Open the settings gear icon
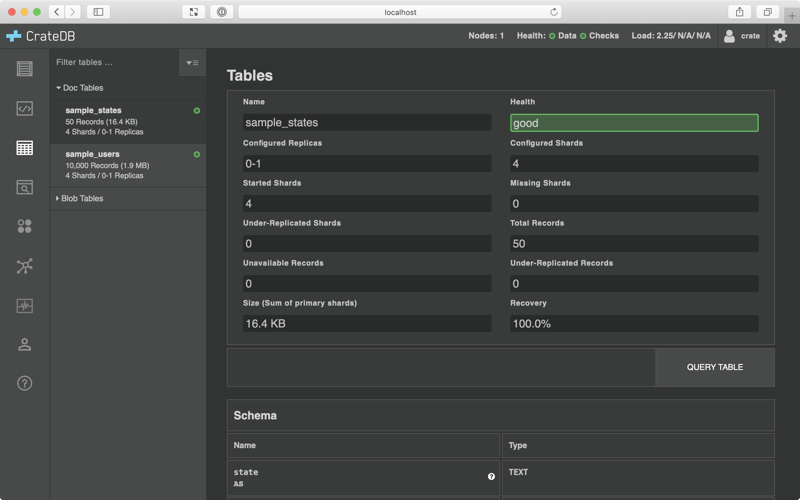 click(x=780, y=36)
